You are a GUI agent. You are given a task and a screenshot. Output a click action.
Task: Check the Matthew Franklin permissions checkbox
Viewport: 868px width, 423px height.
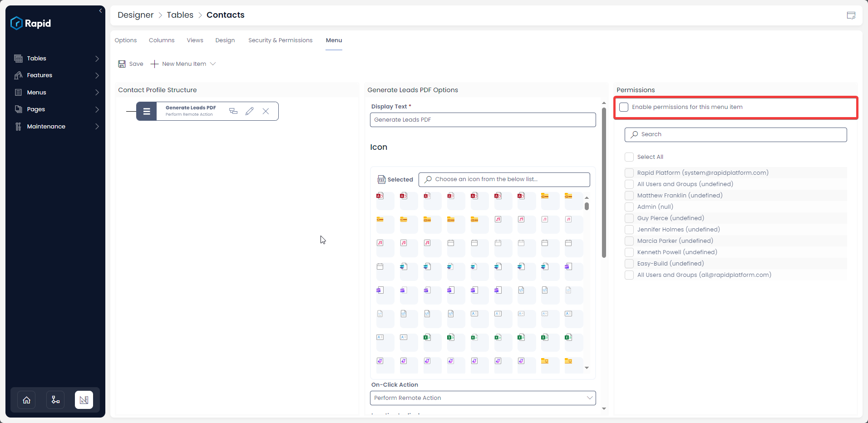[x=629, y=196]
